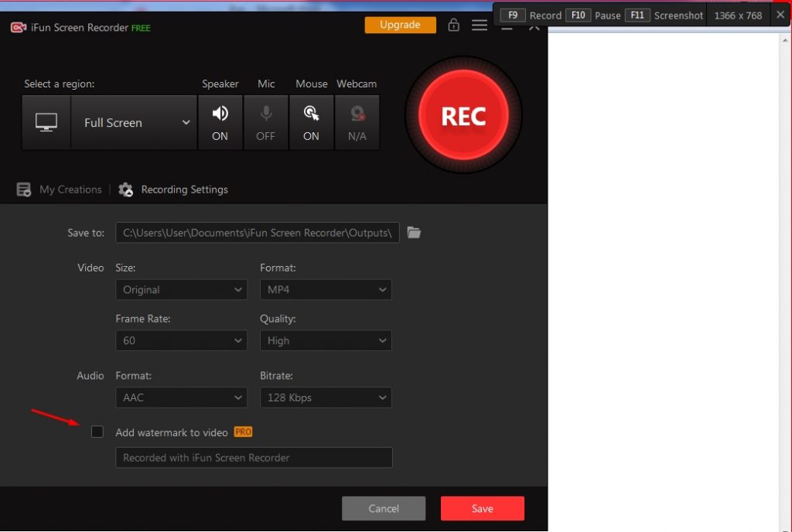The height and width of the screenshot is (532, 792).
Task: Click the 1366 x 768 resolution text
Action: click(738, 15)
